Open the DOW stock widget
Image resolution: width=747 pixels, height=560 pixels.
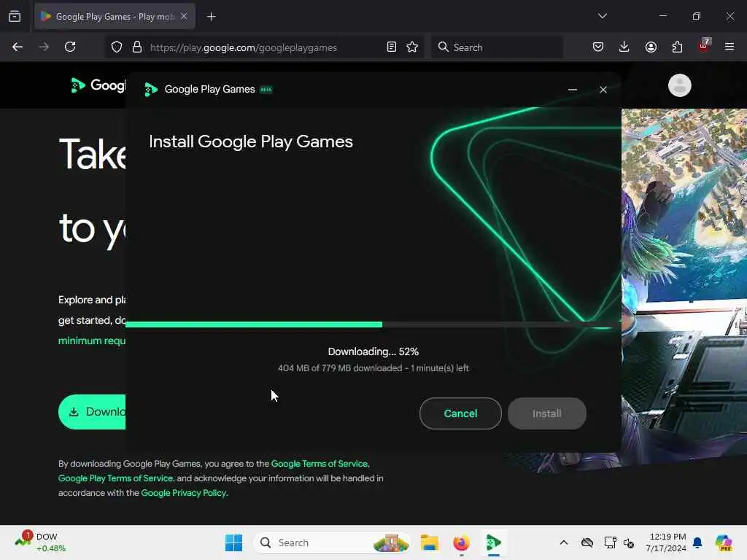tap(40, 542)
